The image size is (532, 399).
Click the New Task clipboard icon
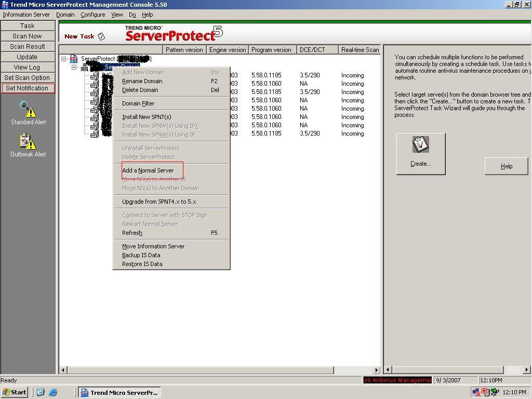tap(102, 36)
